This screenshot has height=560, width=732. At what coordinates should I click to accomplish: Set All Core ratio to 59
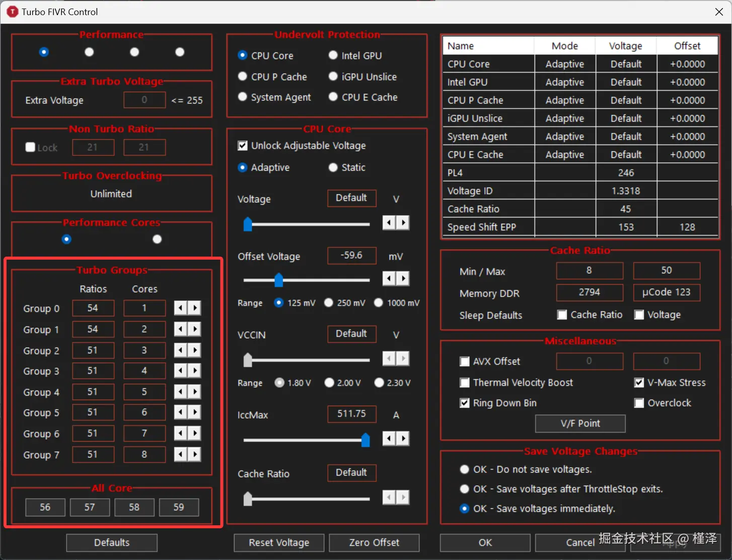(179, 507)
